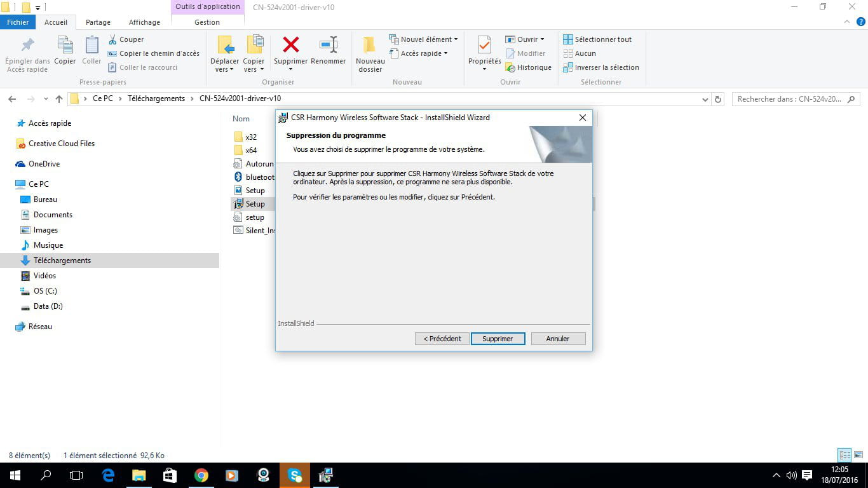This screenshot has width=868, height=488.
Task: Select Ce PC in navigation pane
Action: [x=38, y=184]
